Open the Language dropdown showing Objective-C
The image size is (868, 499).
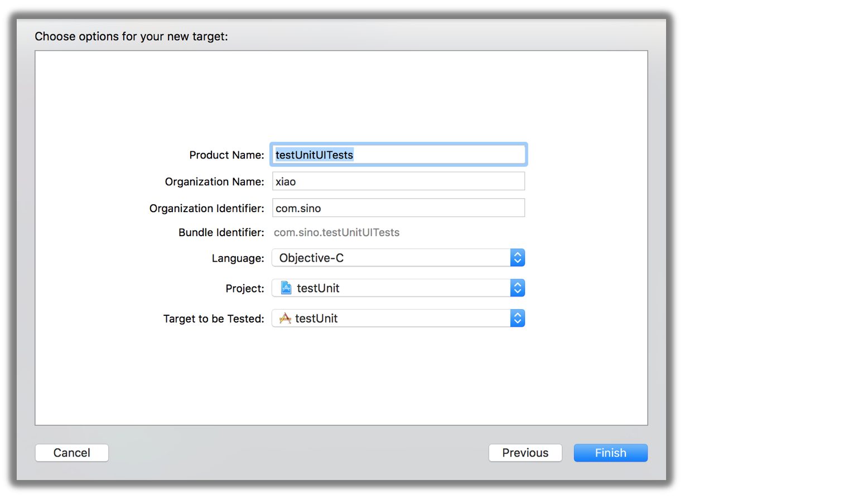click(x=390, y=258)
